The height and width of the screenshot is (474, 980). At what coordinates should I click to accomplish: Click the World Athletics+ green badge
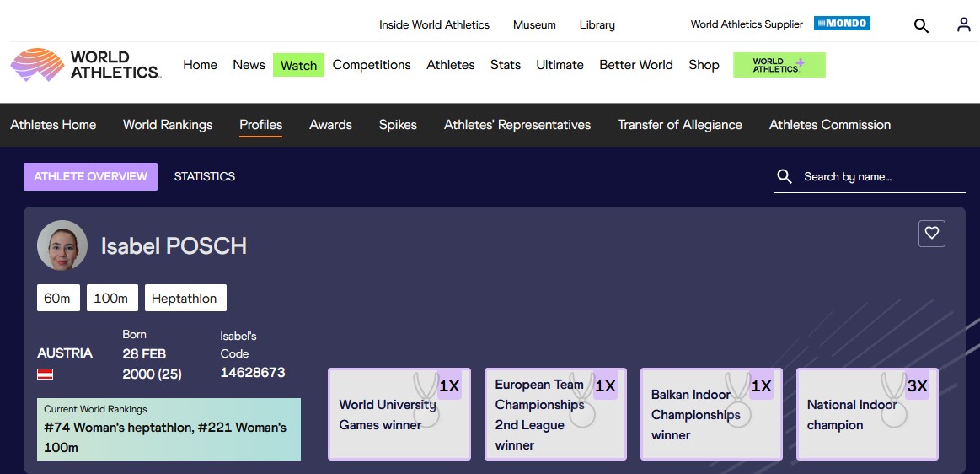click(779, 65)
